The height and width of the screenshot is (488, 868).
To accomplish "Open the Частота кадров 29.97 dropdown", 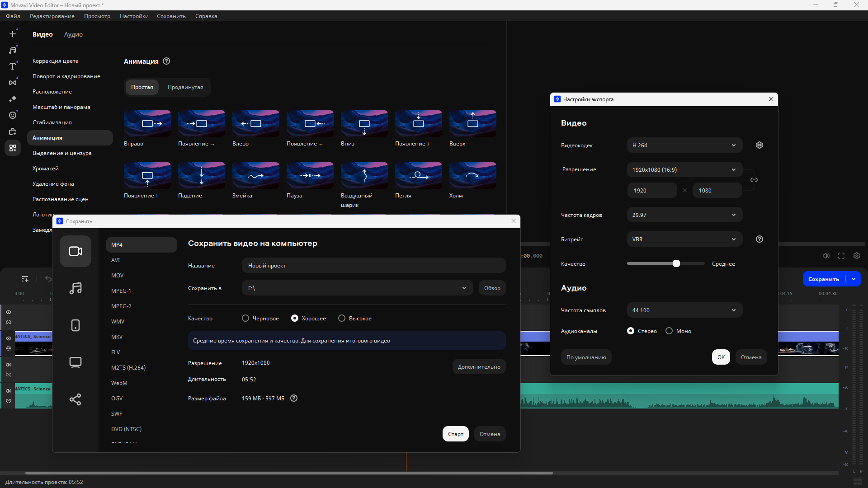I will [684, 215].
